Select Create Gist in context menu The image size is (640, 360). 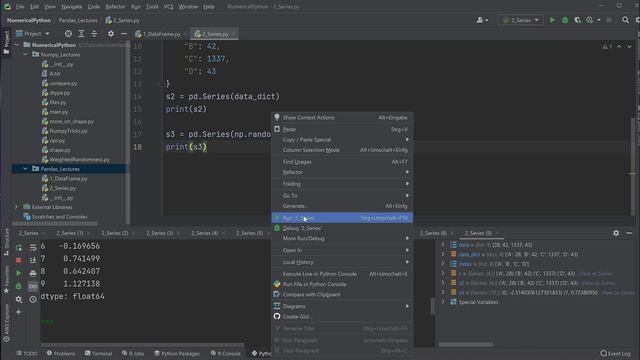pyautogui.click(x=342, y=316)
